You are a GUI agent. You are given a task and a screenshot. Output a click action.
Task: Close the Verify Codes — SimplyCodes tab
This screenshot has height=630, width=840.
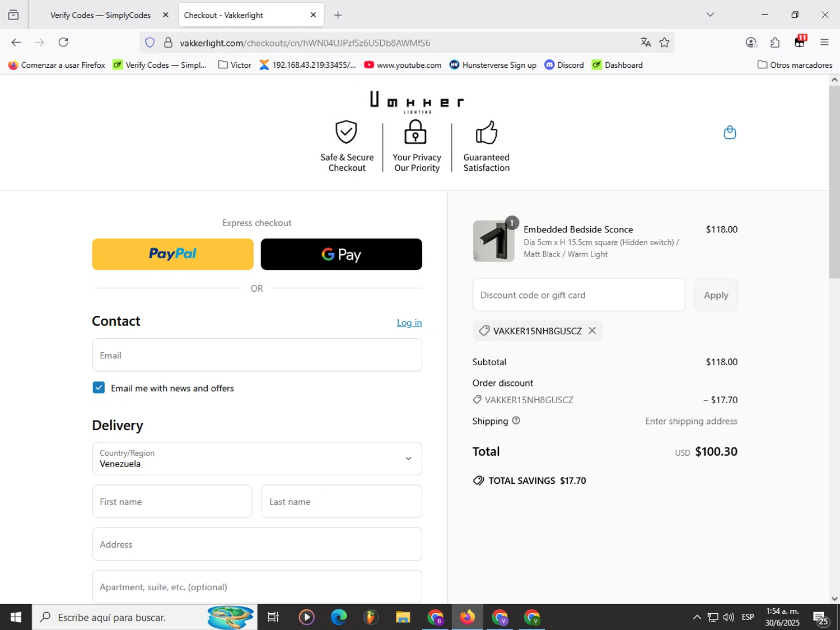click(165, 15)
